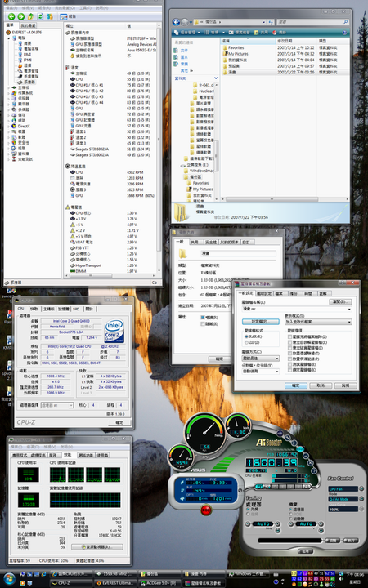
Task: Open archive name dropdown in WinRAR dialog
Action: pos(350,309)
